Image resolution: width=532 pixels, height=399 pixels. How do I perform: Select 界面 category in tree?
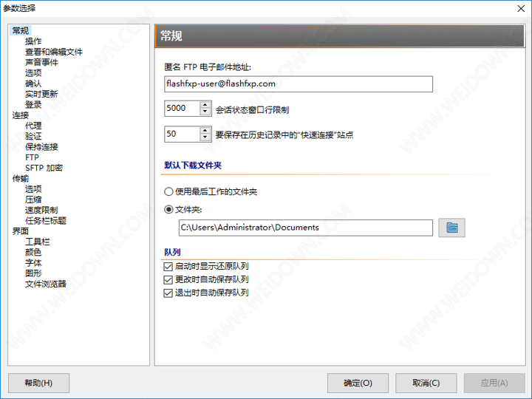point(21,231)
